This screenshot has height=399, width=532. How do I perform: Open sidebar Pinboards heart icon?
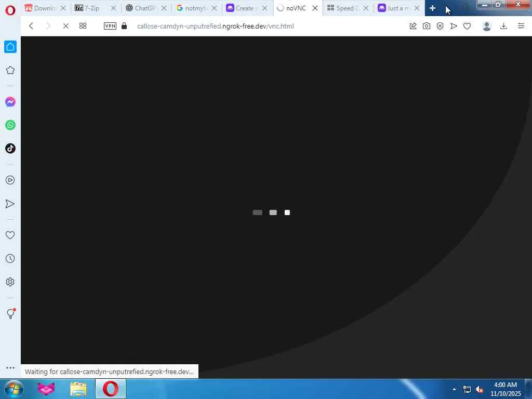10,235
